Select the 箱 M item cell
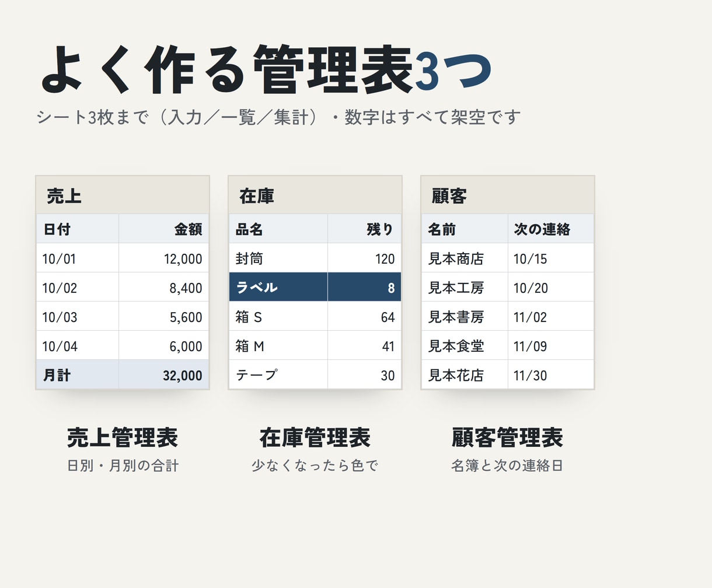This screenshot has width=712, height=588. coord(278,345)
